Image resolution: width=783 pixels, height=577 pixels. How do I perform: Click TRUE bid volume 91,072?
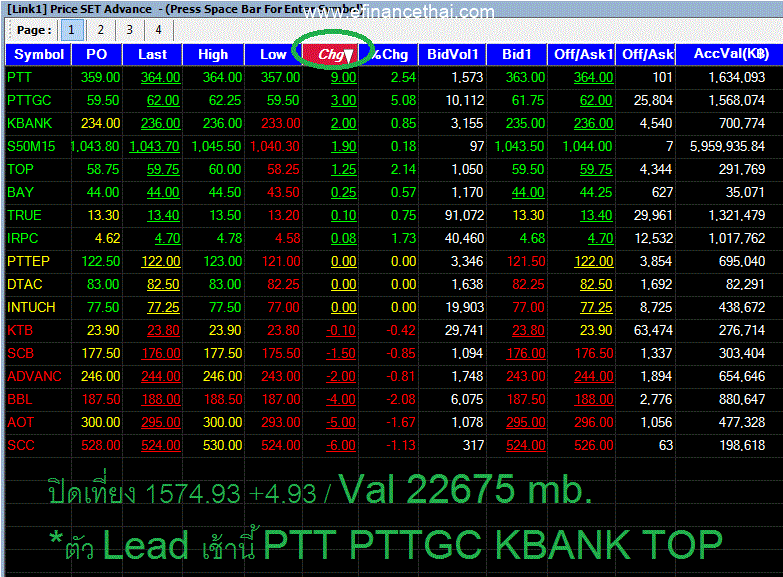click(464, 215)
